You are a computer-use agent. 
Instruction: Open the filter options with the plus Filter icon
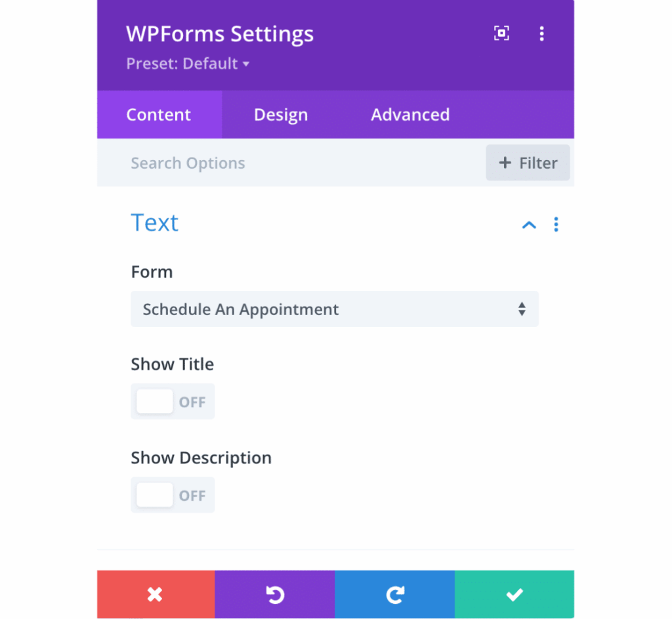(x=528, y=162)
